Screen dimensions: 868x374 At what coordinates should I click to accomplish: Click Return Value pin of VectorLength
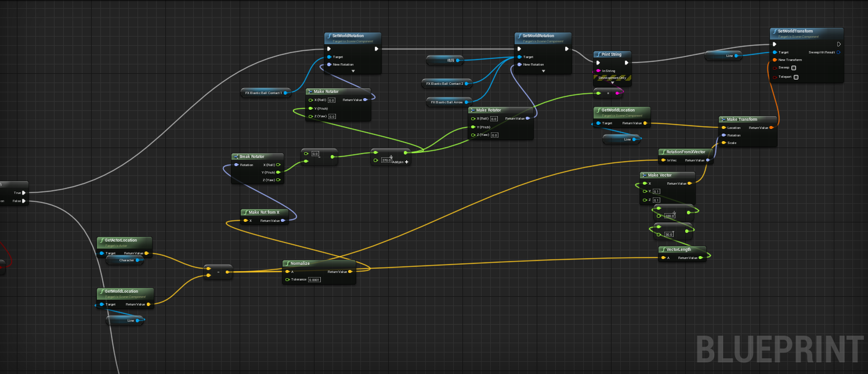click(x=701, y=258)
